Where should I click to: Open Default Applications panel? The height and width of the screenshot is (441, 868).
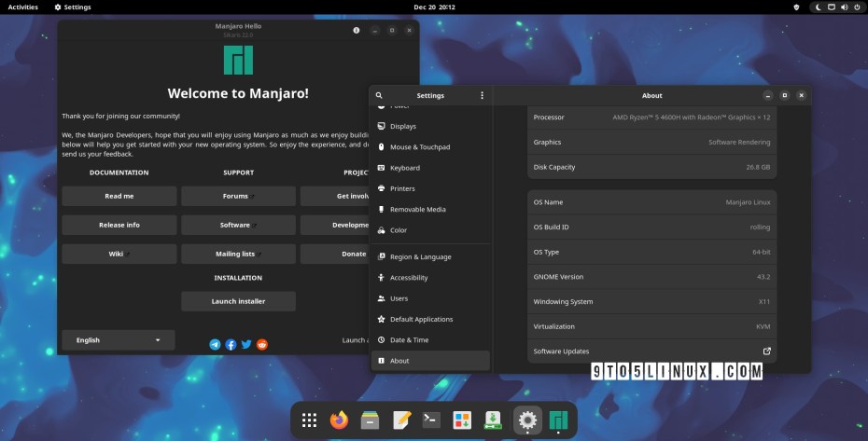click(x=430, y=319)
